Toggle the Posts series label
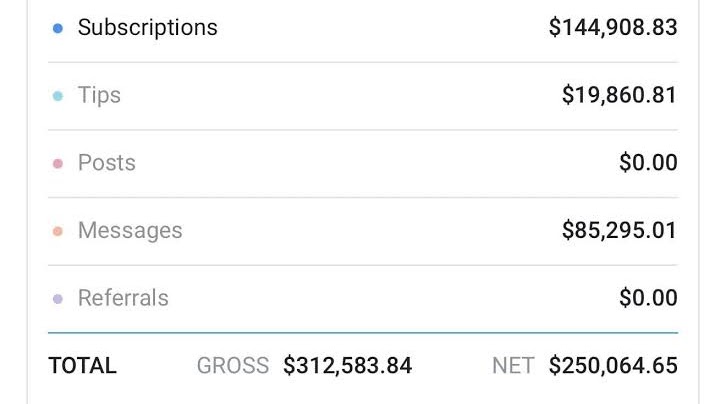Viewport: 726px width, 404px height. point(106,163)
